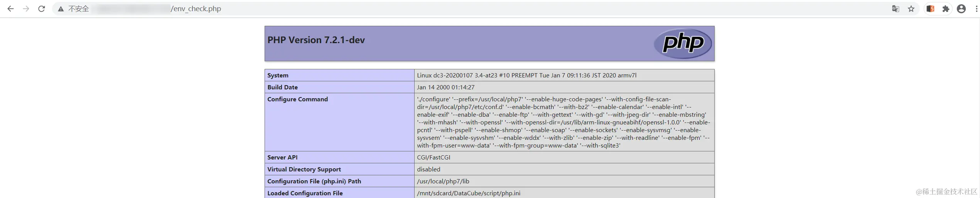Reload the env_check.php page
The width and height of the screenshot is (980, 198).
[42, 8]
